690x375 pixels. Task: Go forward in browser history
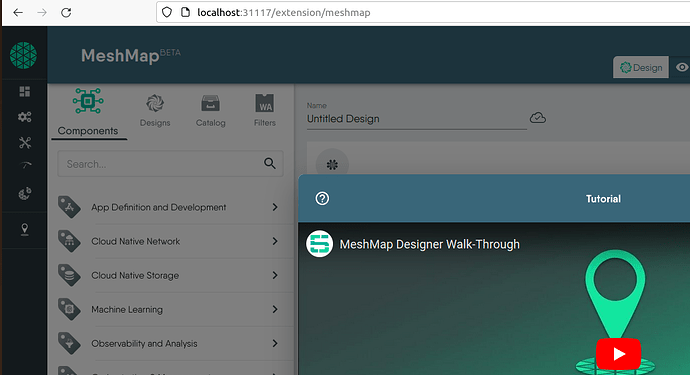pos(42,12)
